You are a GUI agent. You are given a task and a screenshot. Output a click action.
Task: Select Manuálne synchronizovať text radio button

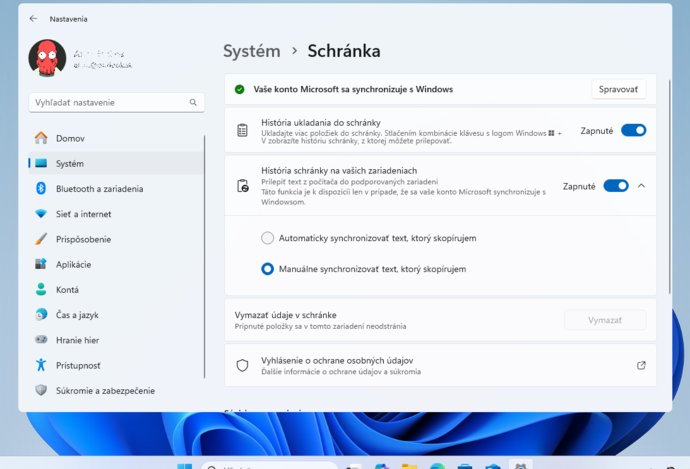[x=268, y=269]
